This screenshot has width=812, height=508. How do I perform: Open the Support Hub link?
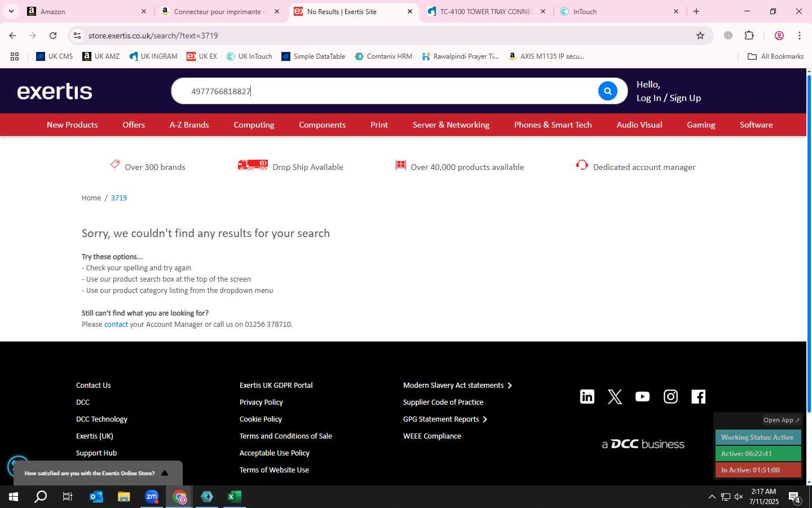point(96,453)
